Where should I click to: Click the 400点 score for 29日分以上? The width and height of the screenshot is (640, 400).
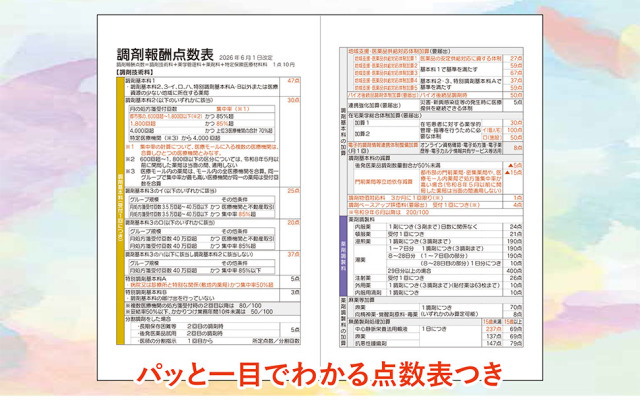tap(514, 271)
